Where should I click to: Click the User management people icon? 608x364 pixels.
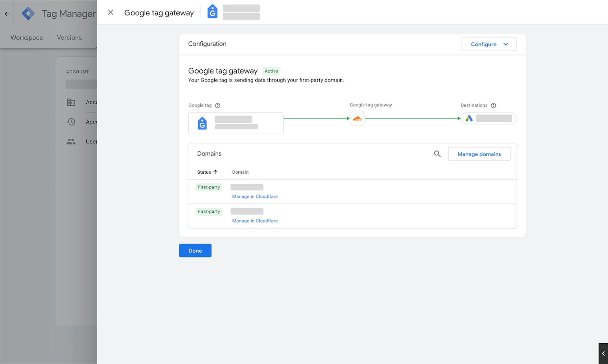(x=71, y=141)
